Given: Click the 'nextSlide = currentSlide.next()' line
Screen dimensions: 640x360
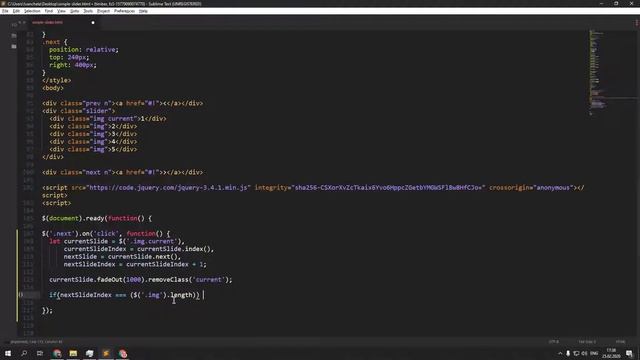Looking at the screenshot, I should click(x=122, y=257).
